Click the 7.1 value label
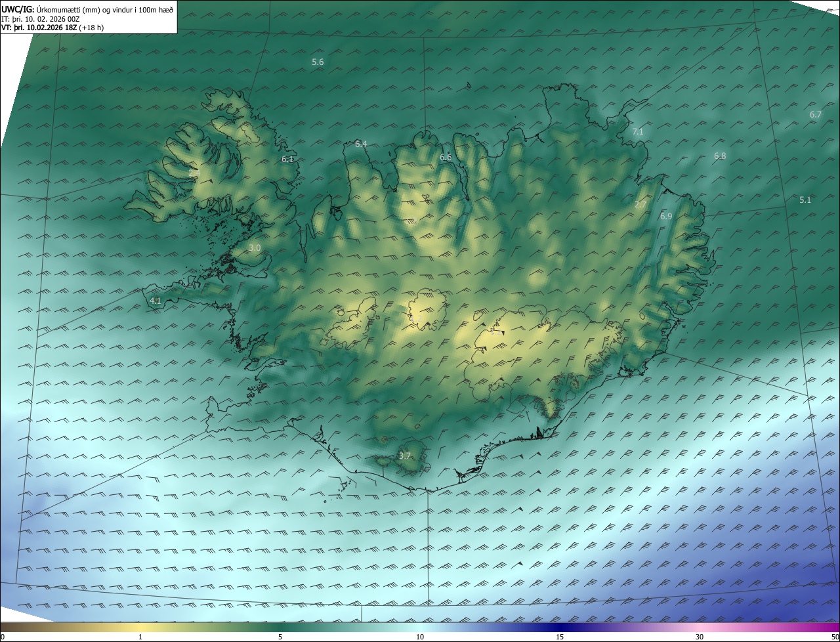The width and height of the screenshot is (840, 642). point(637,131)
